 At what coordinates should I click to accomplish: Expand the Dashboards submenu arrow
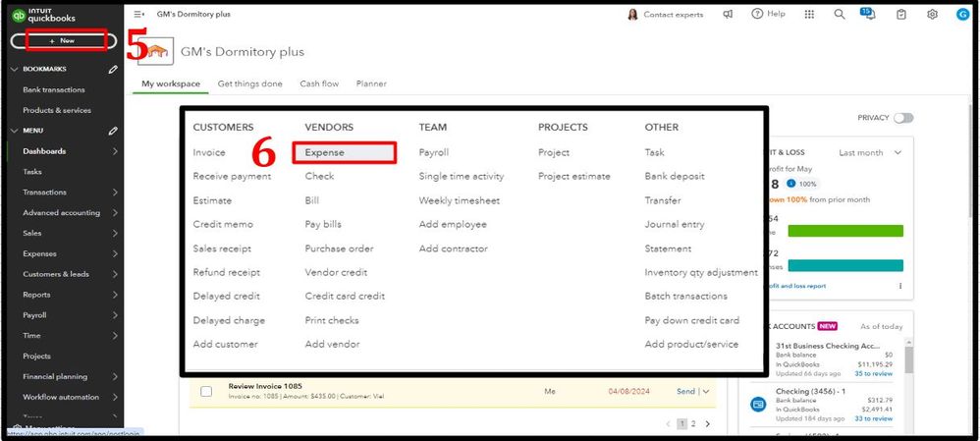pyautogui.click(x=115, y=150)
